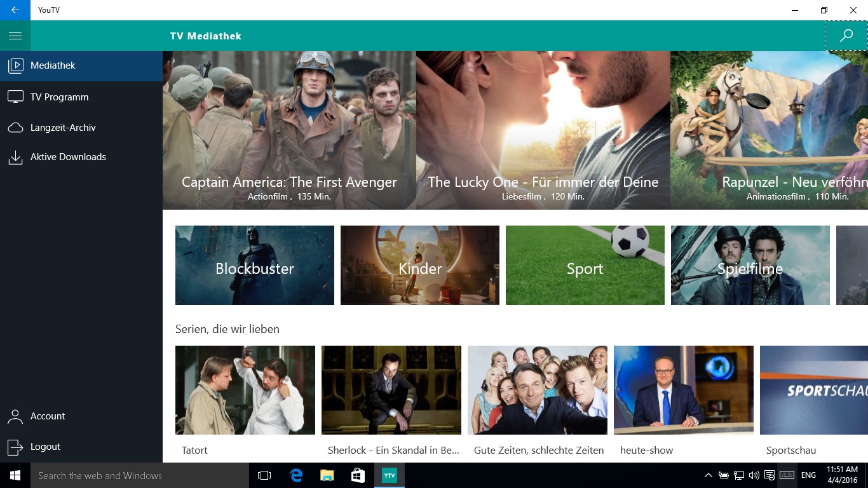Image resolution: width=868 pixels, height=488 pixels.
Task: Open the hamburger navigation menu
Action: (x=15, y=36)
